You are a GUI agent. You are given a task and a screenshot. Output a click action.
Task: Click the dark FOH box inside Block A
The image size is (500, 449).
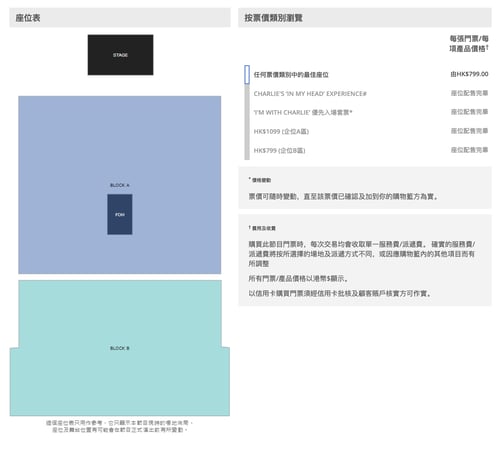pos(120,214)
